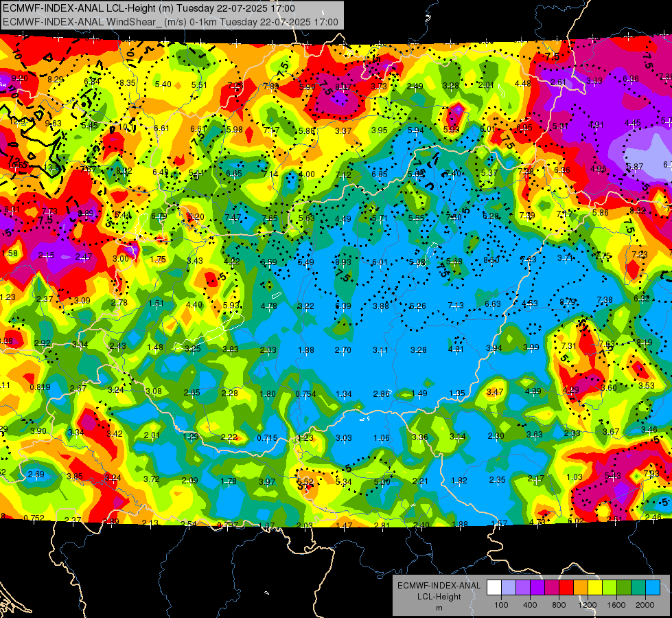672x618 pixels.
Task: Click the light lavender legend swatch
Action: [509, 588]
